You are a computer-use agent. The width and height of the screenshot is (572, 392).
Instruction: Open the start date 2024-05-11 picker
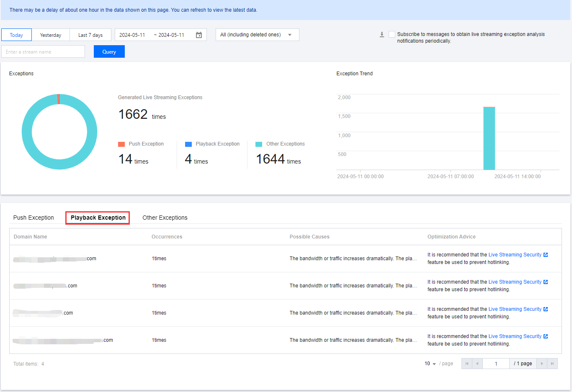tap(132, 35)
